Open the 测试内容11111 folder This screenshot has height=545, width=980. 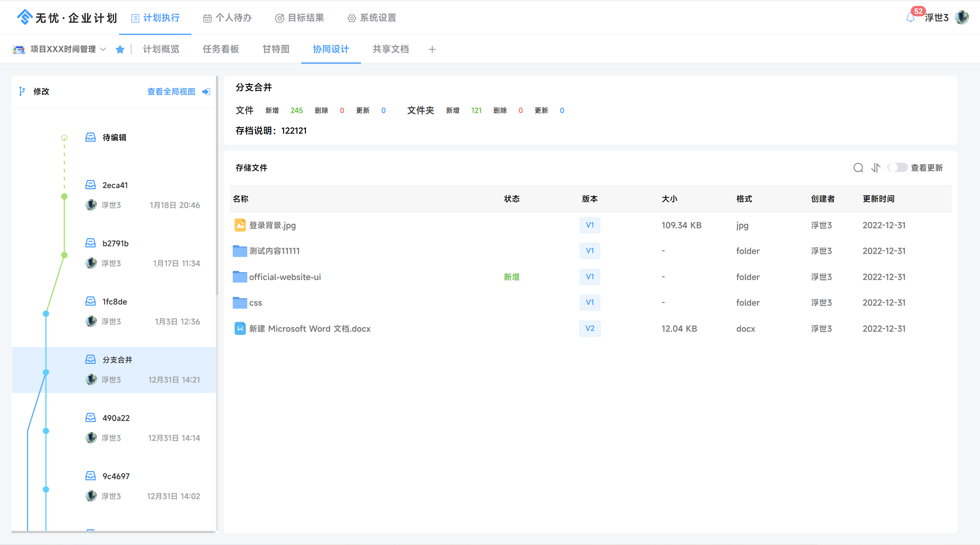click(274, 251)
